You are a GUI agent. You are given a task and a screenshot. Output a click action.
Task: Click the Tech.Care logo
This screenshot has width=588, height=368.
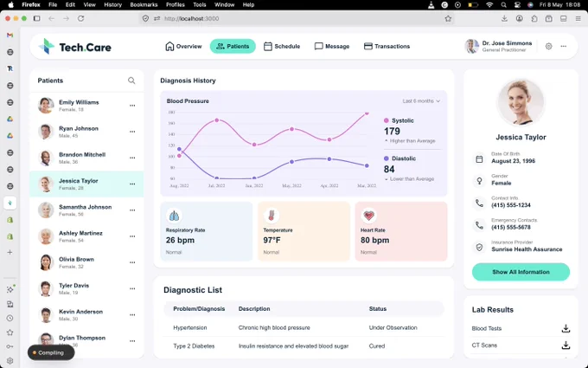[x=74, y=47]
